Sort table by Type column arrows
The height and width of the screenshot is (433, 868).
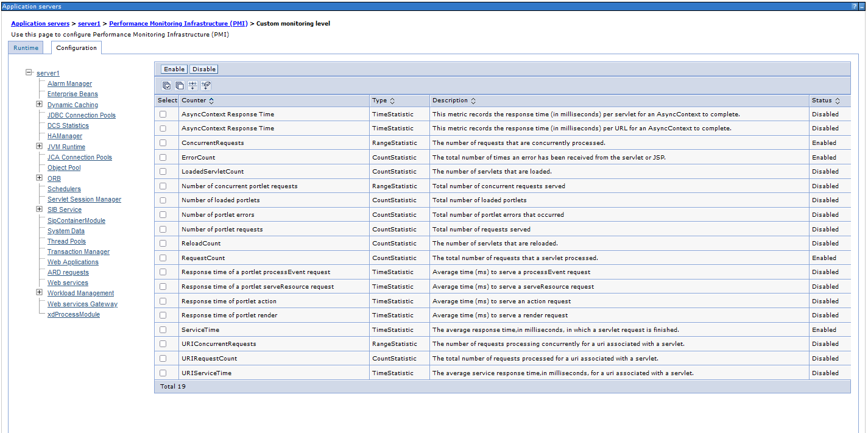pyautogui.click(x=392, y=100)
